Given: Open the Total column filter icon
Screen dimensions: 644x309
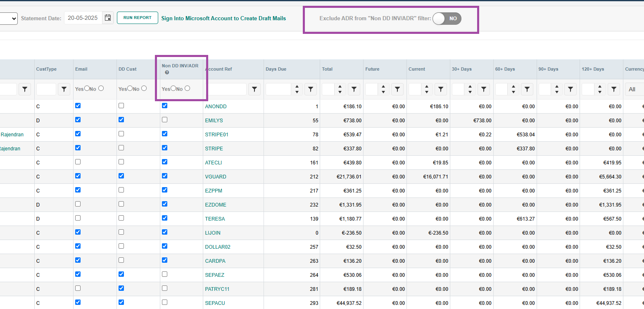Looking at the screenshot, I should pyautogui.click(x=354, y=89).
